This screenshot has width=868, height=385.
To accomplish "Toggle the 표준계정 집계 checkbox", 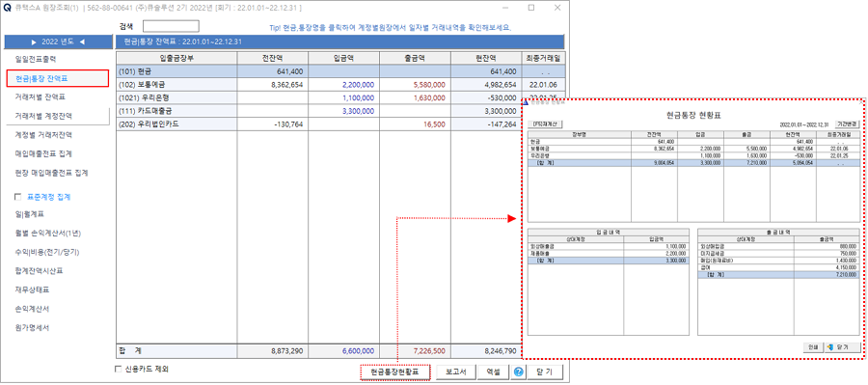I will click(17, 197).
